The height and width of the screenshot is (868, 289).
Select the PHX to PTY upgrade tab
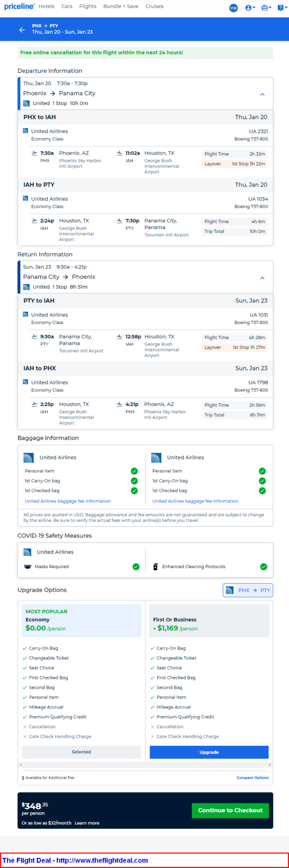[x=248, y=590]
